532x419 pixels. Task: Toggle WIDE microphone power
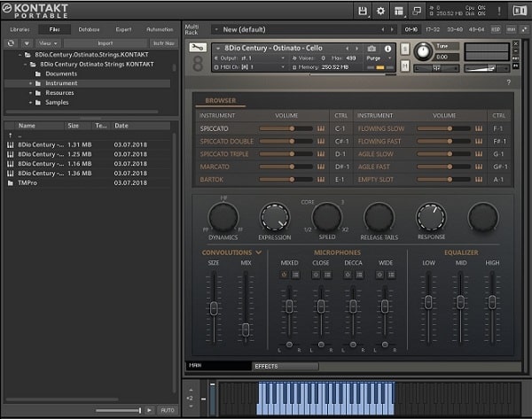[x=379, y=275]
